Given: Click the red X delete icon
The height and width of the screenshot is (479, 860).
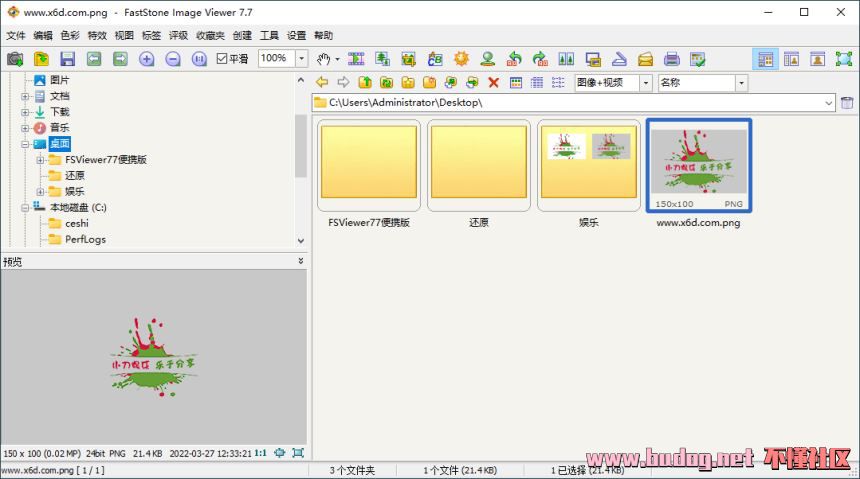Looking at the screenshot, I should pyautogui.click(x=493, y=82).
